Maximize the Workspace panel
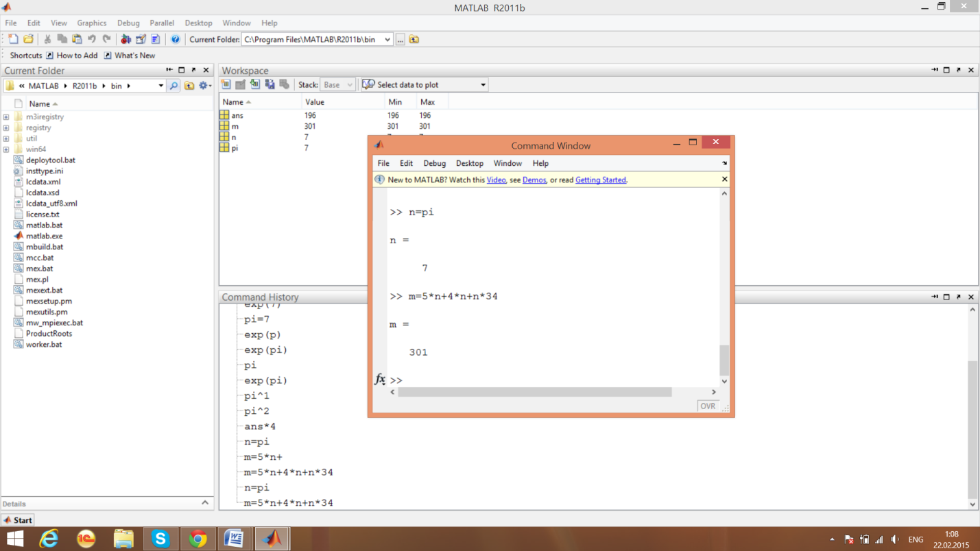Screen dimensions: 980x551 (946, 70)
